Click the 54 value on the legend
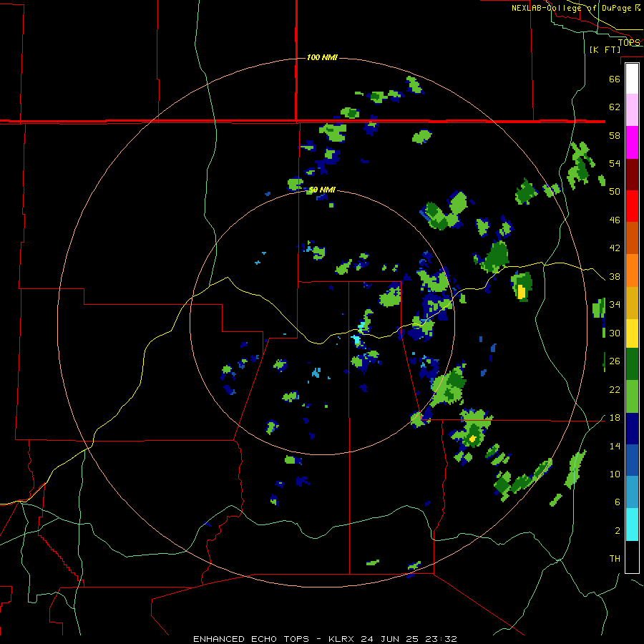This screenshot has width=644, height=644. [615, 163]
